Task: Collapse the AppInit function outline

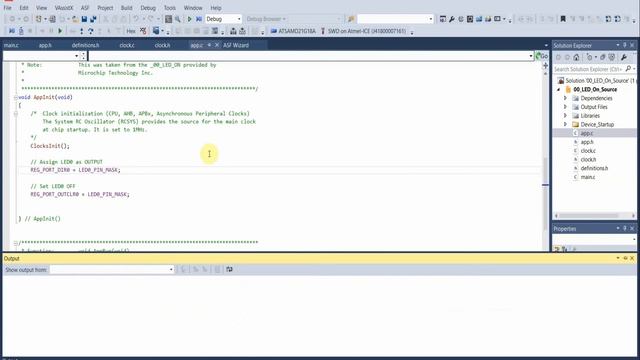Action: [16, 98]
